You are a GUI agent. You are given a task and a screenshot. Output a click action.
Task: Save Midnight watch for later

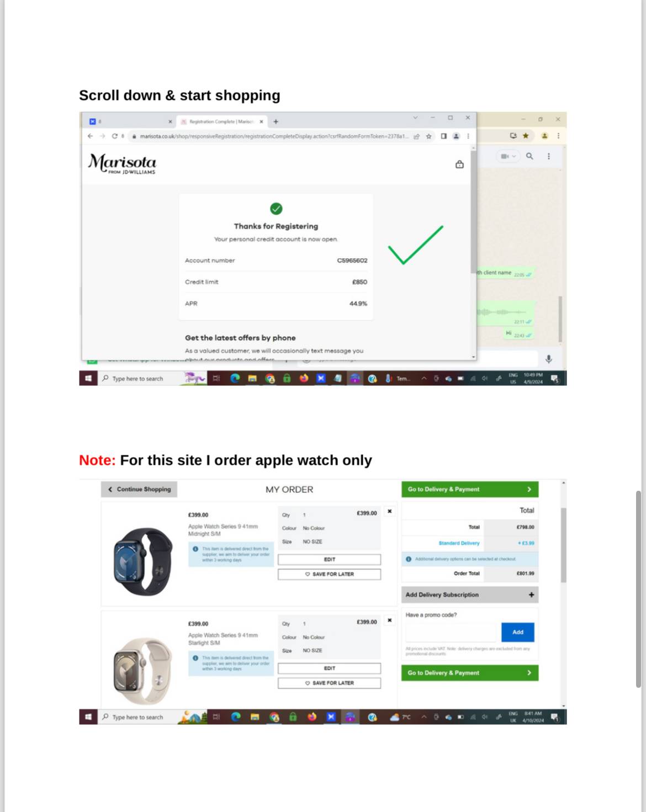click(x=329, y=574)
